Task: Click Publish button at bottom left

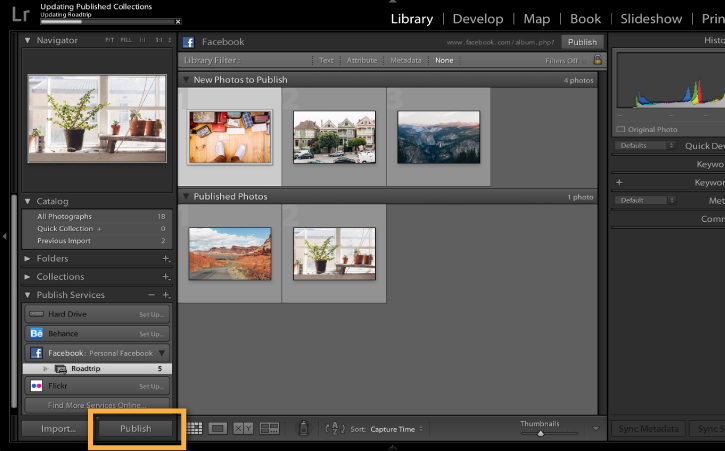Action: (135, 429)
